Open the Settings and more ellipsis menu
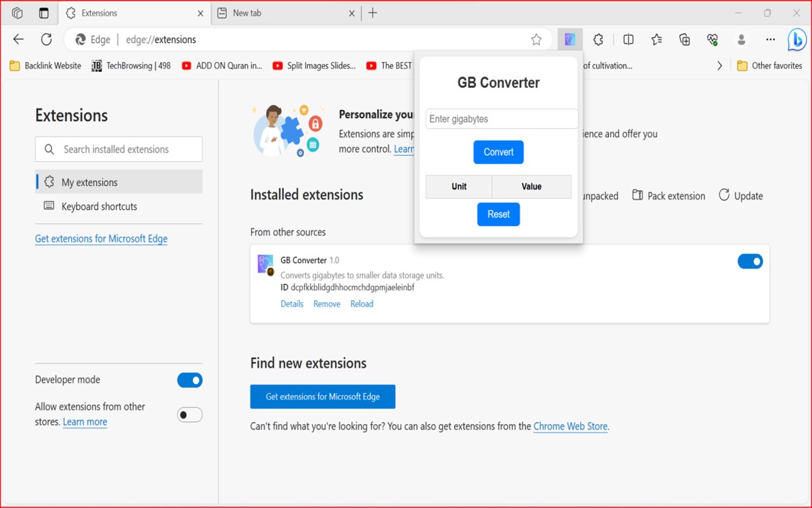Image resolution: width=812 pixels, height=508 pixels. 769,39
